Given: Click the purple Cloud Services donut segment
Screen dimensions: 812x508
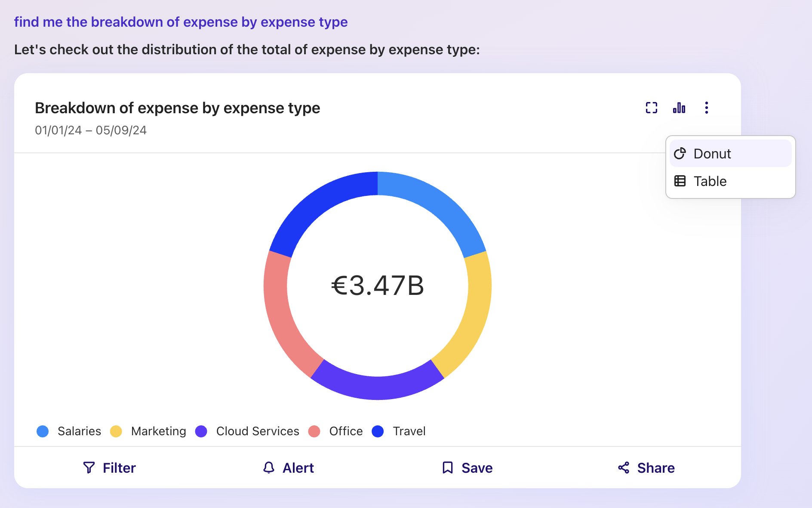Looking at the screenshot, I should pyautogui.click(x=378, y=387).
